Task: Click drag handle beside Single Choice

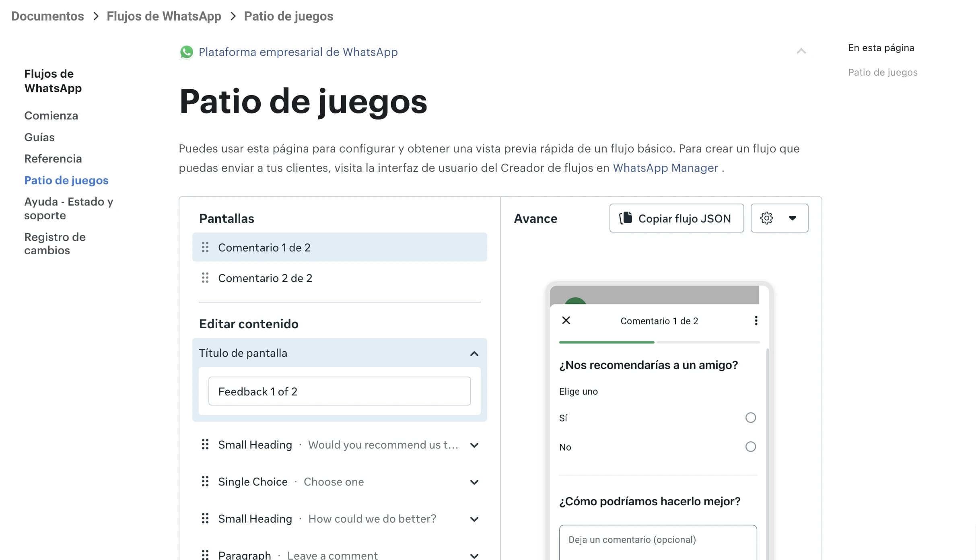Action: coord(205,482)
